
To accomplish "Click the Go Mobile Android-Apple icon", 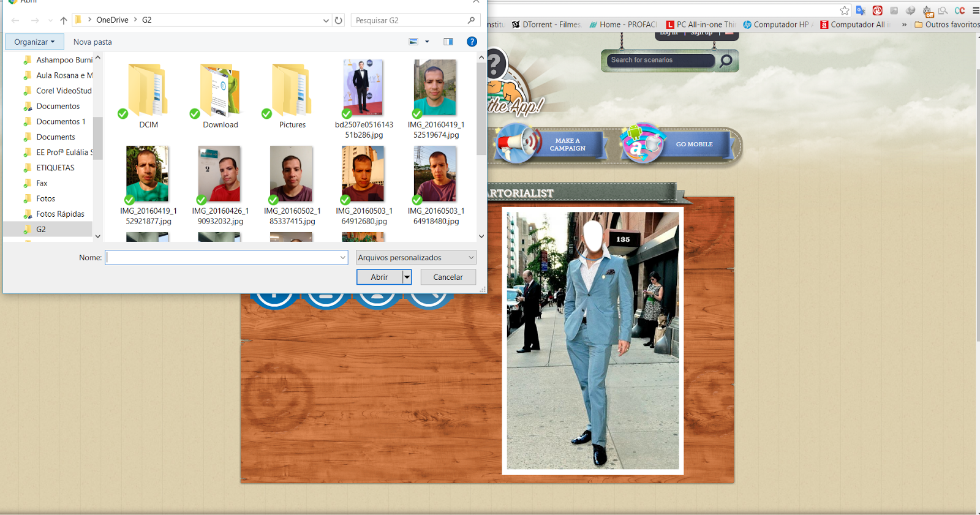I will (x=642, y=143).
